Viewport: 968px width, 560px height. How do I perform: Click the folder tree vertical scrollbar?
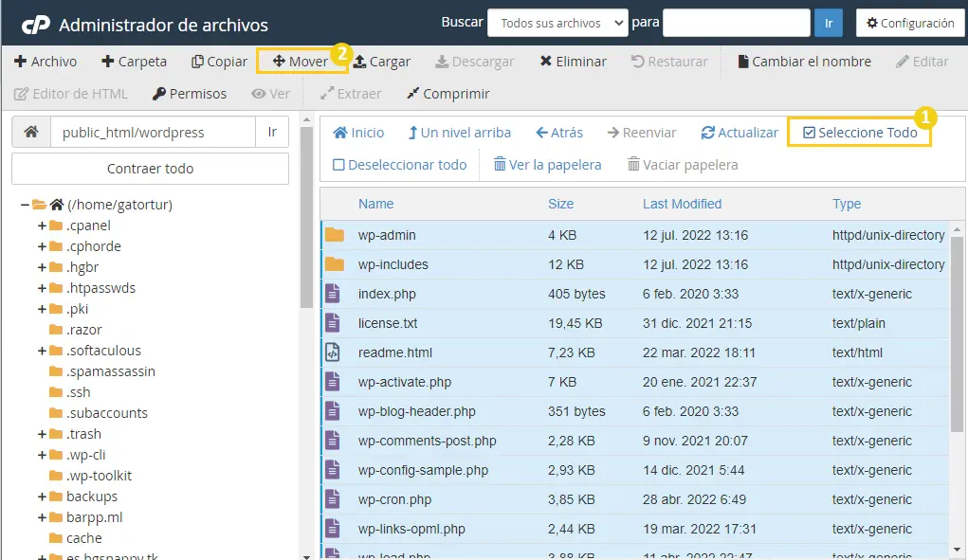307,216
